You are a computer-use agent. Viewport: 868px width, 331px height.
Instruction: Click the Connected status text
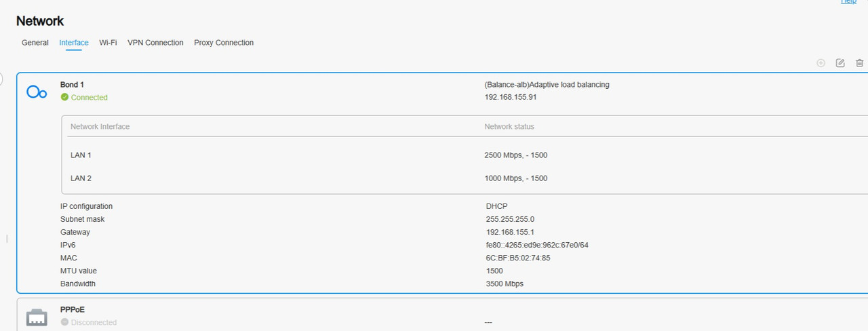(x=90, y=98)
